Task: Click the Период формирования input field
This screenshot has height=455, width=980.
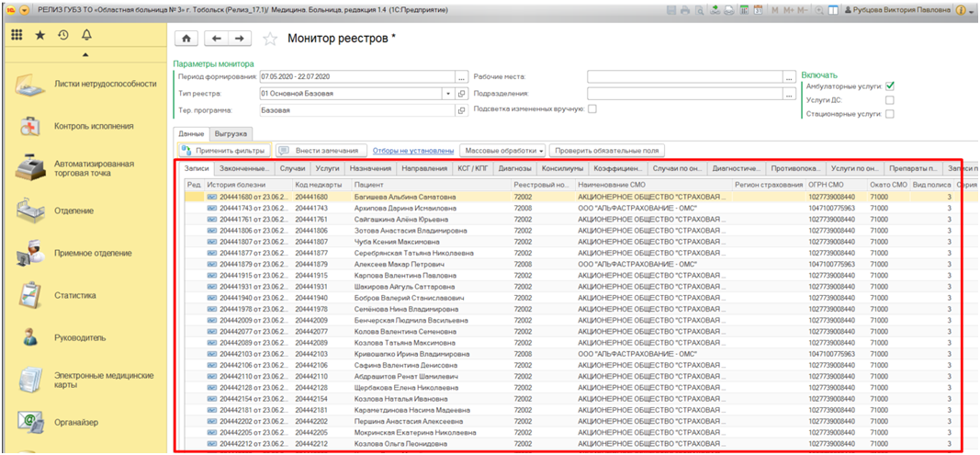Action: tap(357, 77)
